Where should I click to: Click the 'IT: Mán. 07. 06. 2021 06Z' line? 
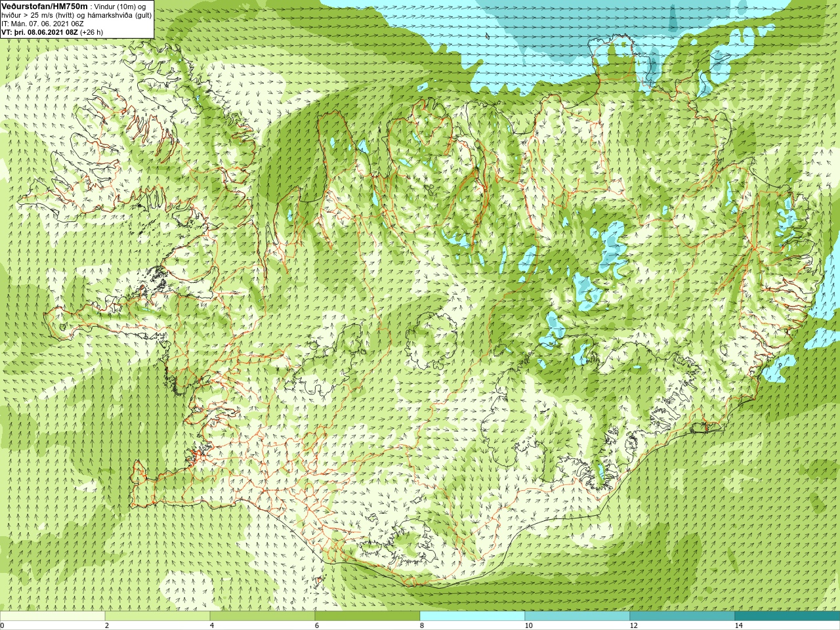click(43, 24)
